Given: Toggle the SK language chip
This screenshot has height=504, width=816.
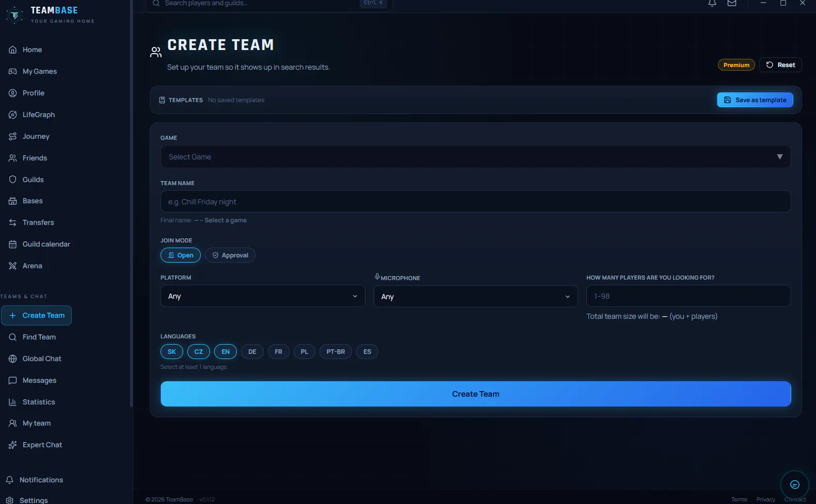Looking at the screenshot, I should point(172,352).
